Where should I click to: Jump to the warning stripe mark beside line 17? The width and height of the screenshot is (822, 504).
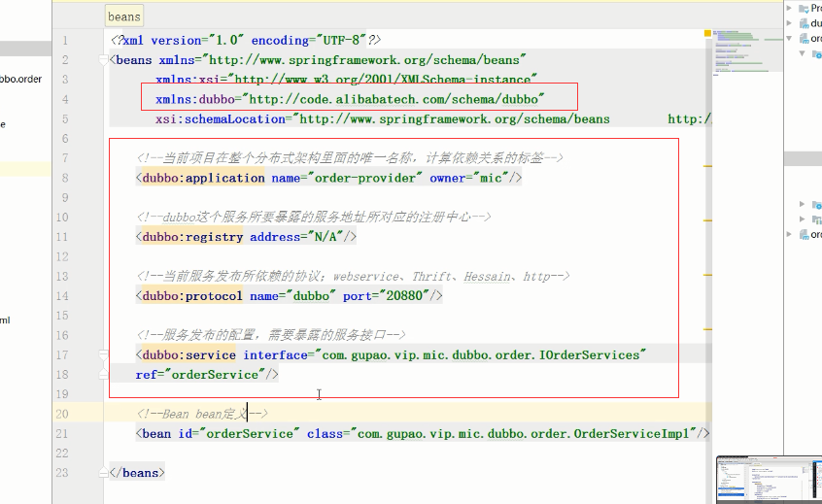coord(707,329)
